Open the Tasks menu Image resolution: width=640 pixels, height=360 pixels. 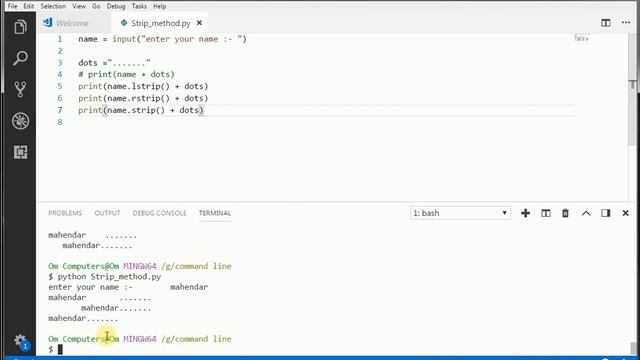tap(139, 6)
